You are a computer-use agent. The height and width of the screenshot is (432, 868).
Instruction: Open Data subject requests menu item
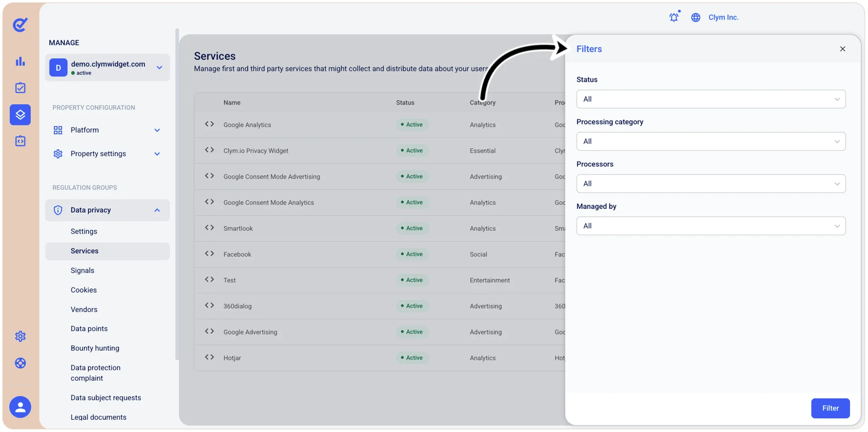pos(106,398)
